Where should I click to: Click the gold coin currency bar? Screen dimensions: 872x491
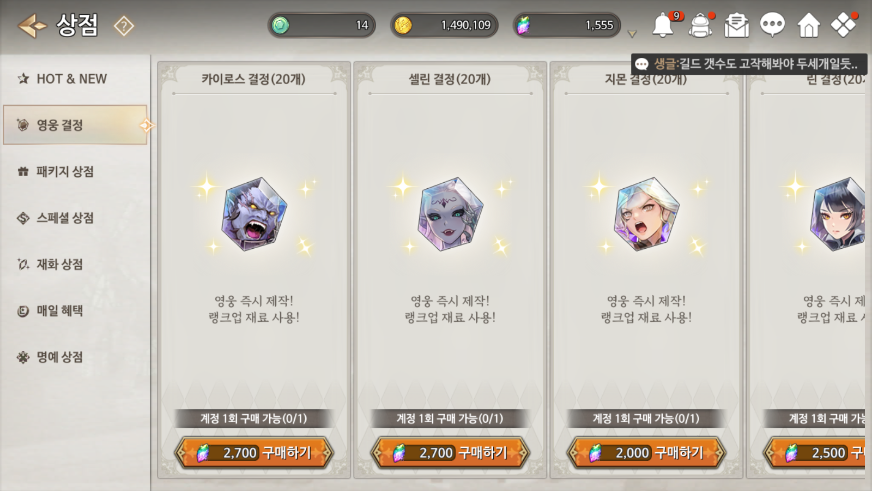click(x=444, y=25)
